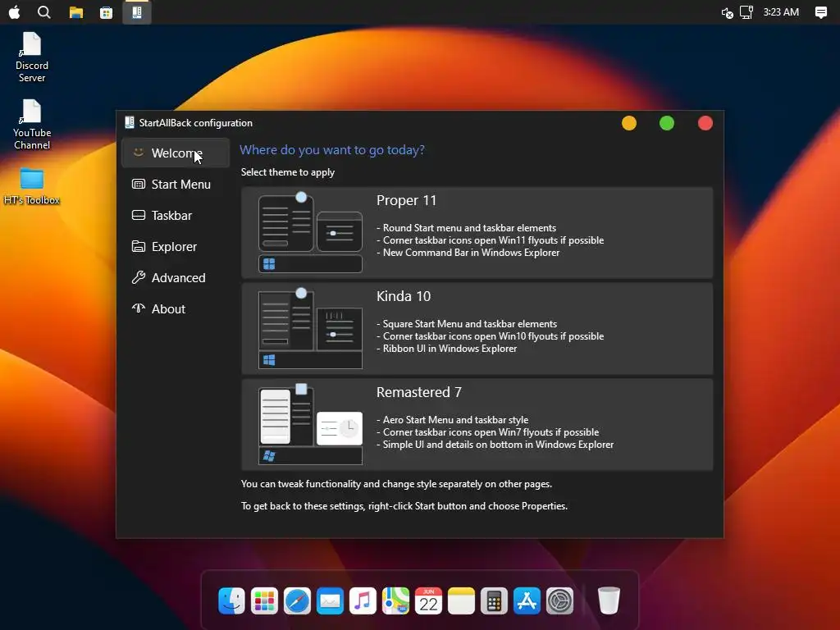
Task: Open the network display tray icon
Action: (746, 12)
